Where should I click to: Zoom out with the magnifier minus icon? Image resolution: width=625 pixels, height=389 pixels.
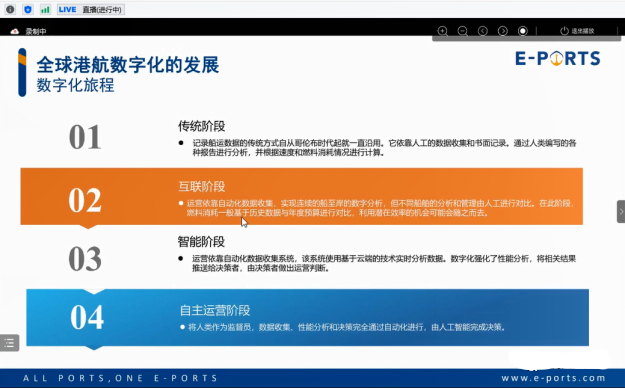(462, 31)
